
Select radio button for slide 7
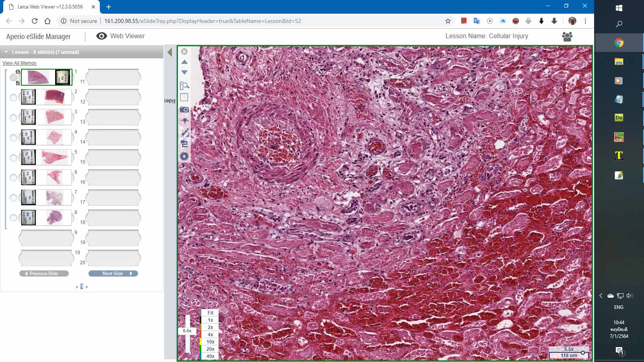tap(13, 198)
